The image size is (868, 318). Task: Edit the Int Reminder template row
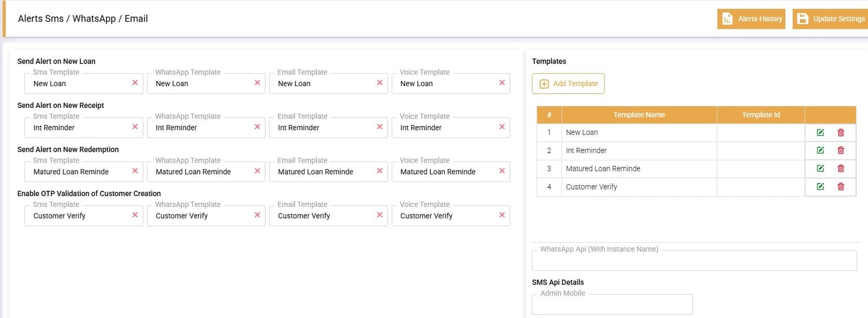pos(820,151)
